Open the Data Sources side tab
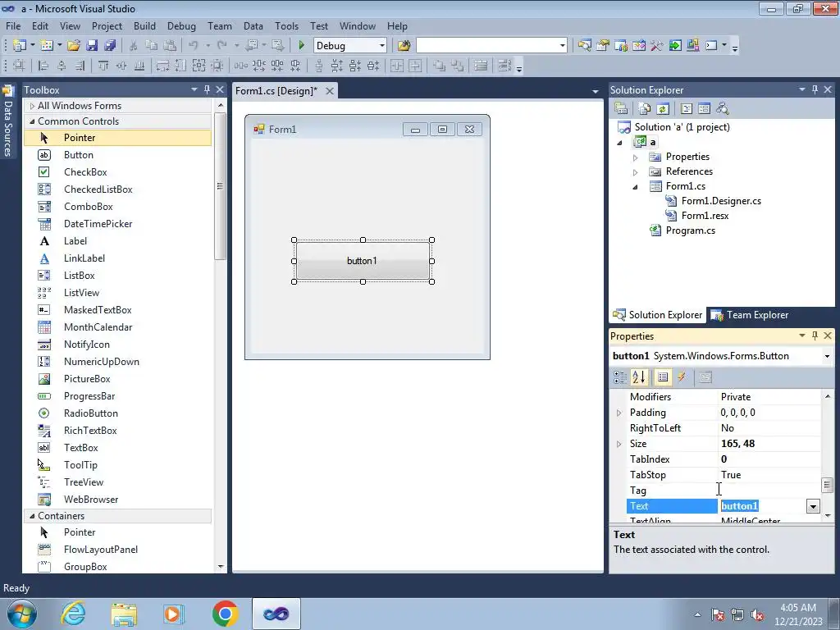Image resolution: width=840 pixels, height=630 pixels. [8, 121]
